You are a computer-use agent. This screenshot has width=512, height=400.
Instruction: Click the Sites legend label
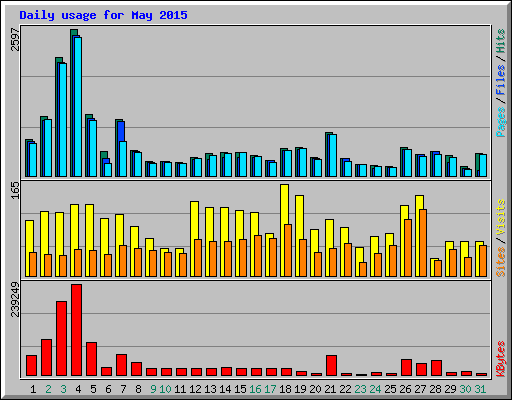[x=500, y=262]
